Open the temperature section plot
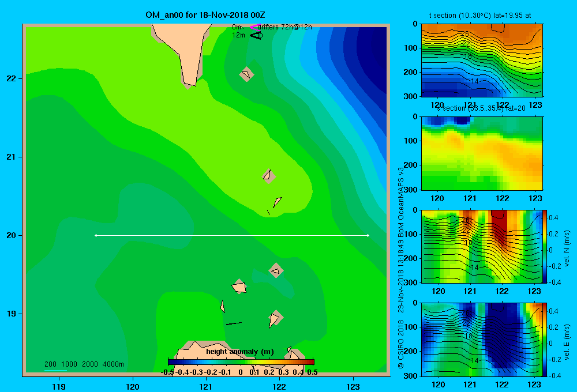 point(482,61)
